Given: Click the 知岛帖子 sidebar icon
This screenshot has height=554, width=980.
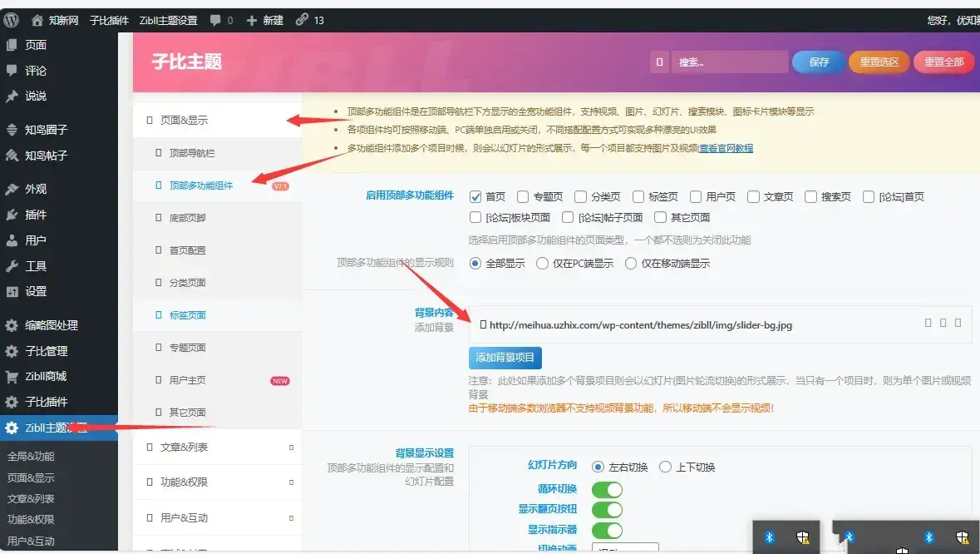Looking at the screenshot, I should (12, 156).
